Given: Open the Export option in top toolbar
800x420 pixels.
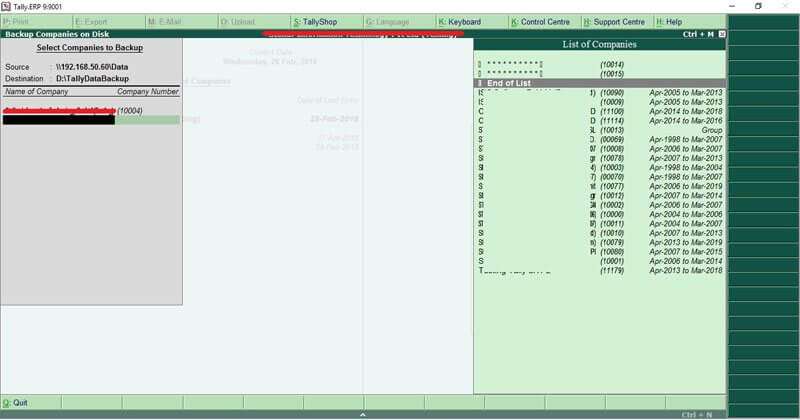Looking at the screenshot, I should [x=109, y=22].
